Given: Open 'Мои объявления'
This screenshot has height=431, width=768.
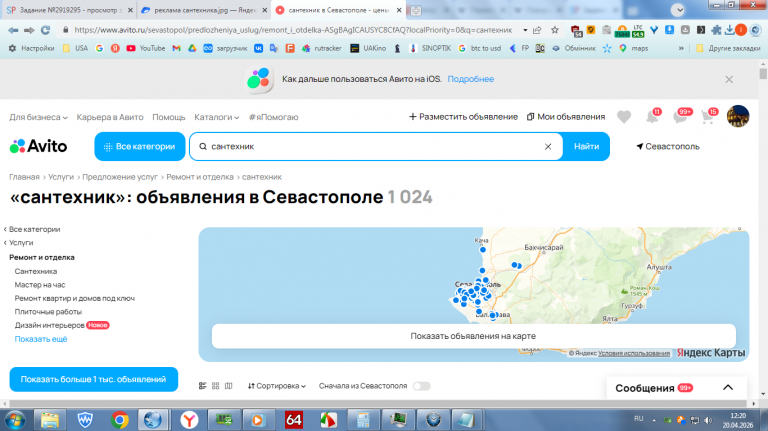Looking at the screenshot, I should click(x=566, y=117).
